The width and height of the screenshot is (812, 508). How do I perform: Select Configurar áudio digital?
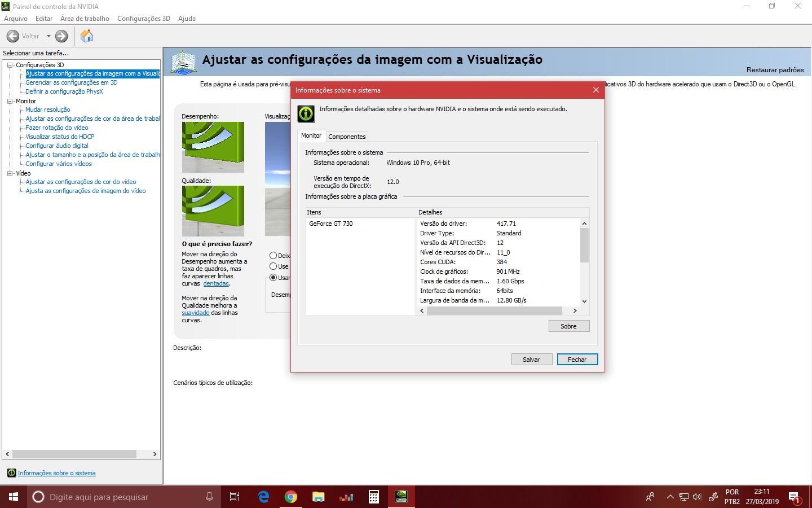click(57, 146)
